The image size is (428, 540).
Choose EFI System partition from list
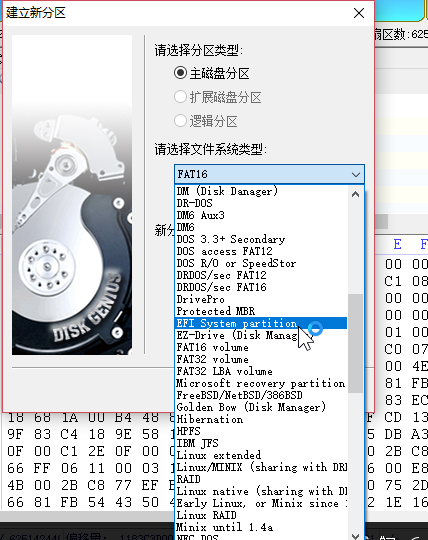pos(261,323)
